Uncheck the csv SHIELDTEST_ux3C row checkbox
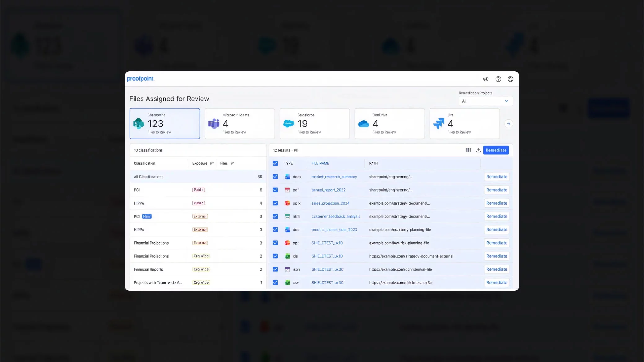The image size is (644, 362). [275, 283]
